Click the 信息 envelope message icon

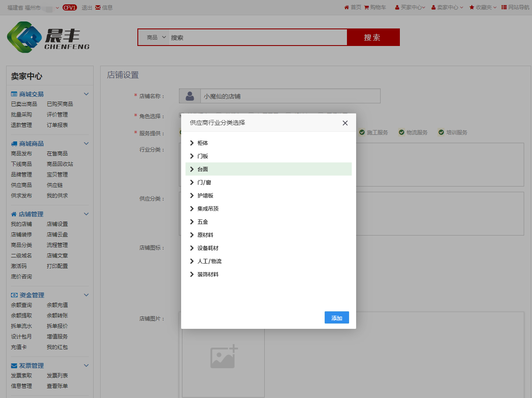tap(98, 7)
